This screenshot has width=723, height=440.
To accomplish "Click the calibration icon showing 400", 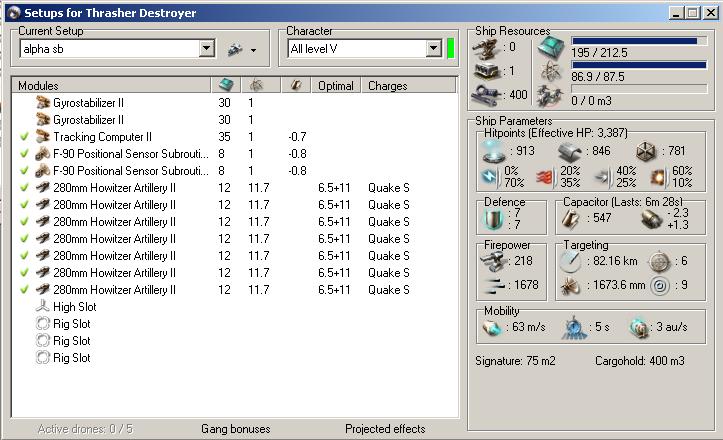I will (x=487, y=95).
